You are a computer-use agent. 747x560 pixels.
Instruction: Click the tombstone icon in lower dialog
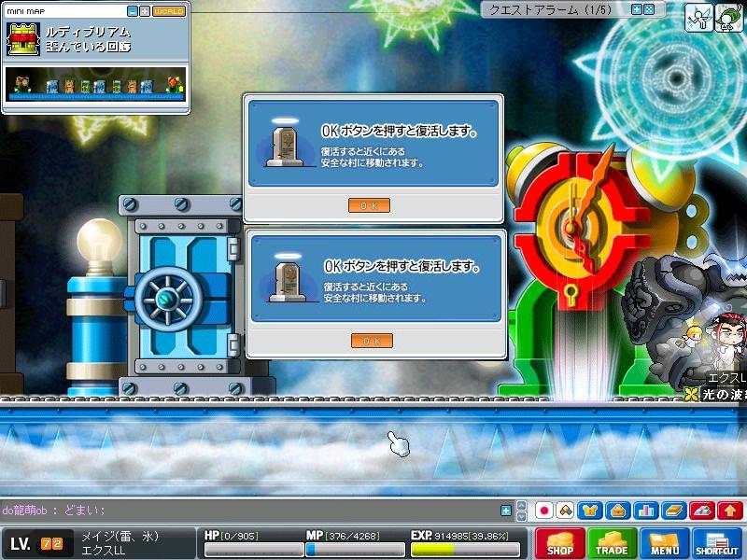288,278
